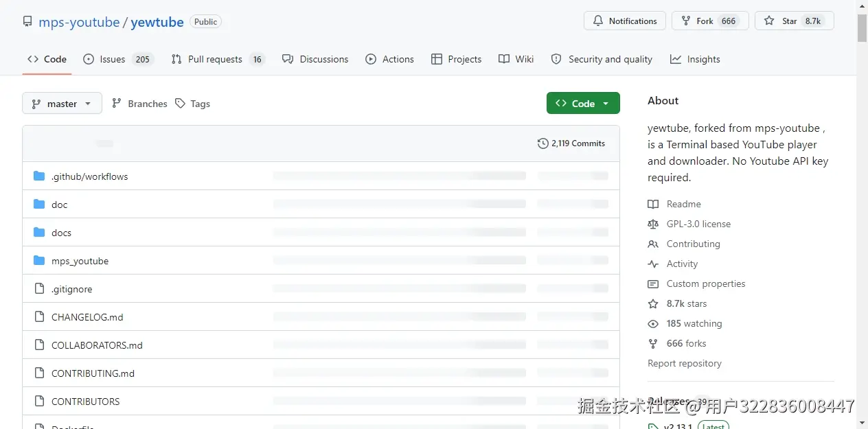
Task: Open the Projects tab
Action: [x=456, y=59]
